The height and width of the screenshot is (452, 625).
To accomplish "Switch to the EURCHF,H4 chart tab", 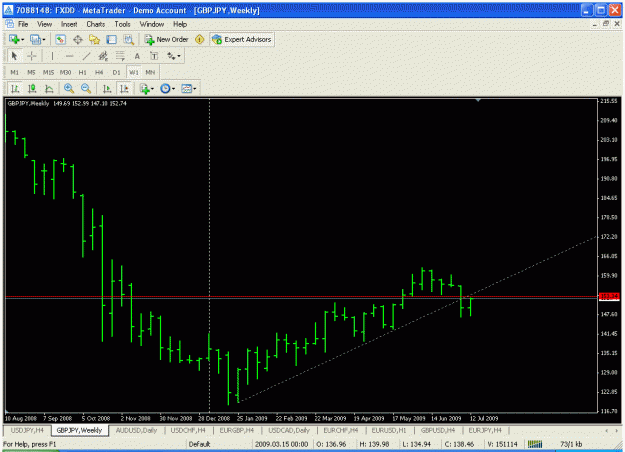I will [x=340, y=430].
